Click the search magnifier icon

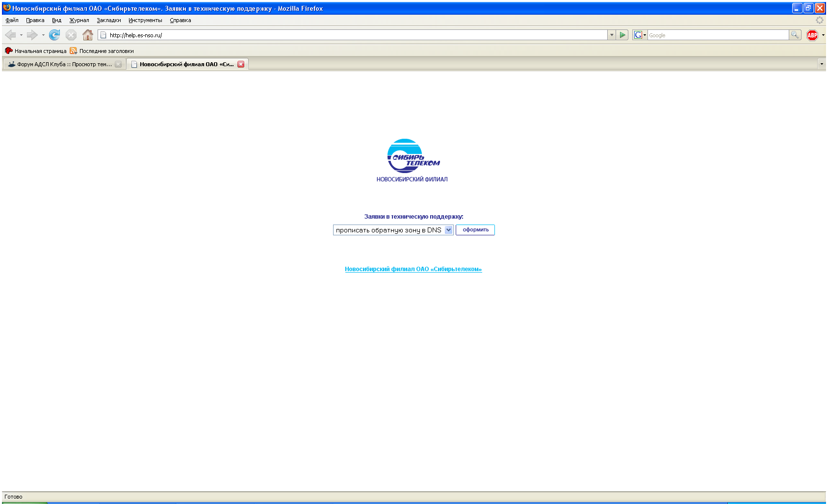(x=795, y=35)
